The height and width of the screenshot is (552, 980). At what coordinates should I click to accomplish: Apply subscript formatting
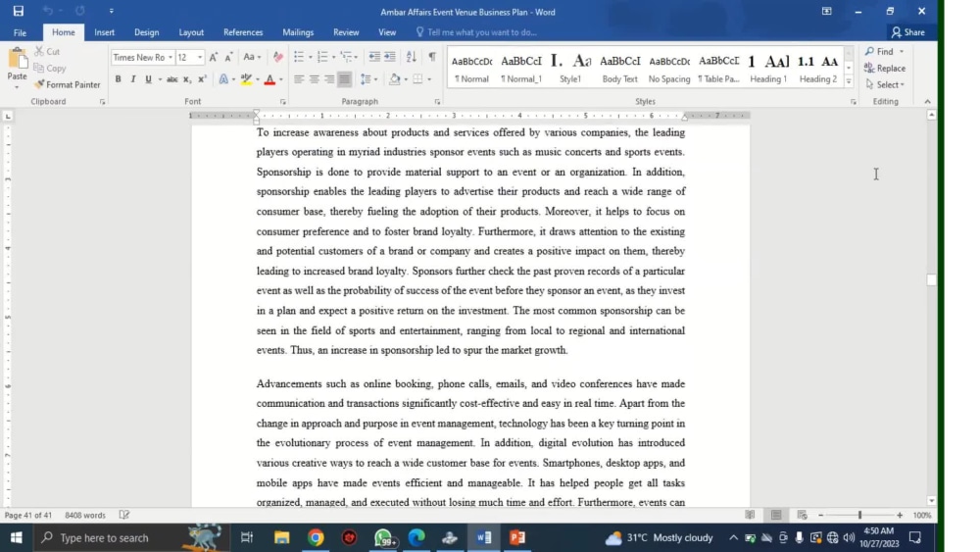[186, 79]
